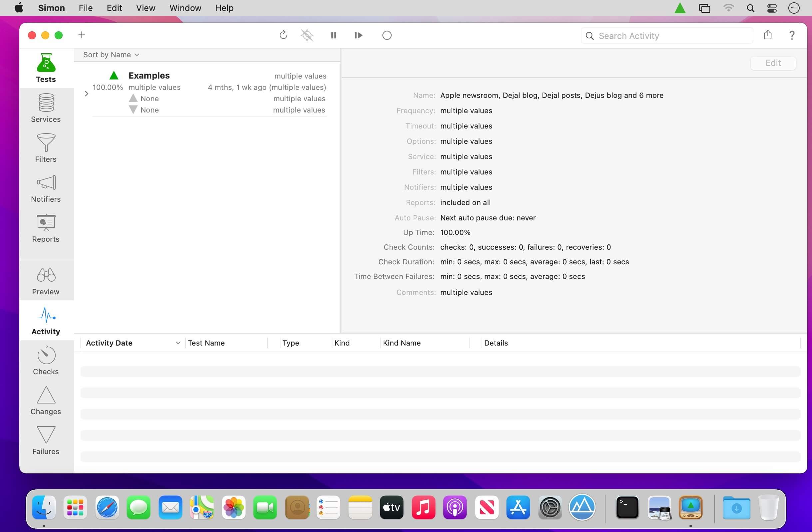Image resolution: width=812 pixels, height=532 pixels.
Task: Click the Up Time 100.00% detail value
Action: [x=455, y=232]
